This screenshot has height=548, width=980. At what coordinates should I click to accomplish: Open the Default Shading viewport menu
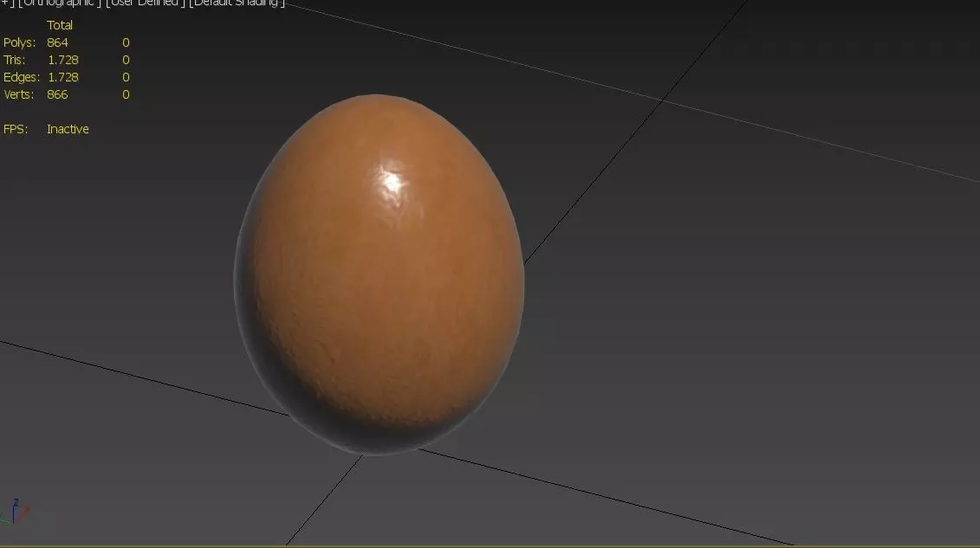click(x=237, y=3)
